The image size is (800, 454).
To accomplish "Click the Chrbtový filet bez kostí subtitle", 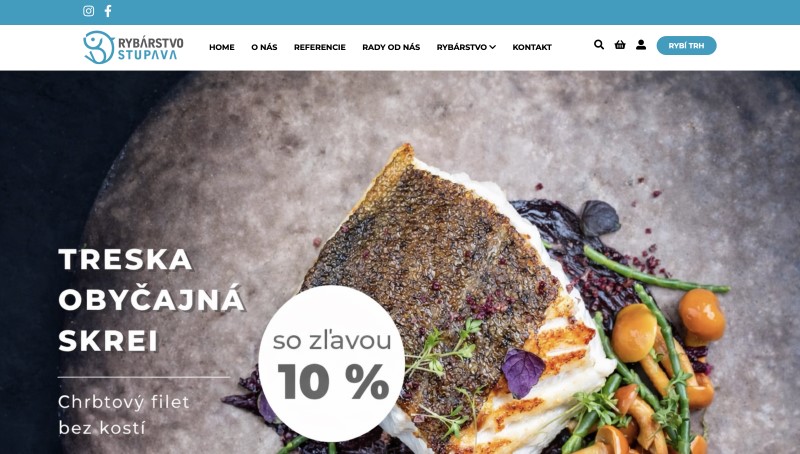I will click(123, 415).
